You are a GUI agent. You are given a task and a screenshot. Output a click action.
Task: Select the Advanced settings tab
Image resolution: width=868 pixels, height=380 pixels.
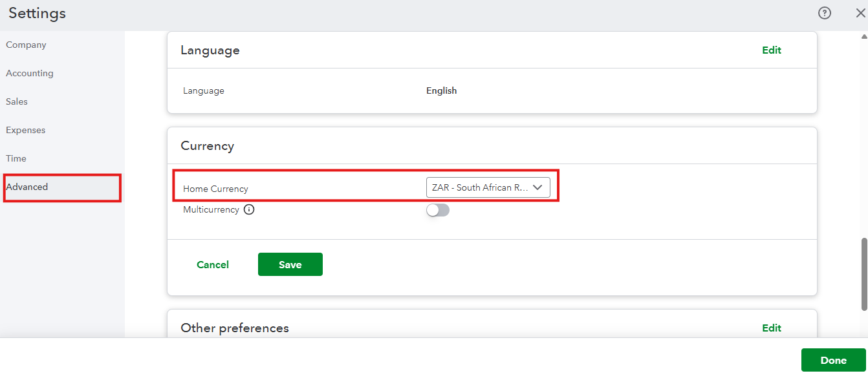tap(27, 187)
